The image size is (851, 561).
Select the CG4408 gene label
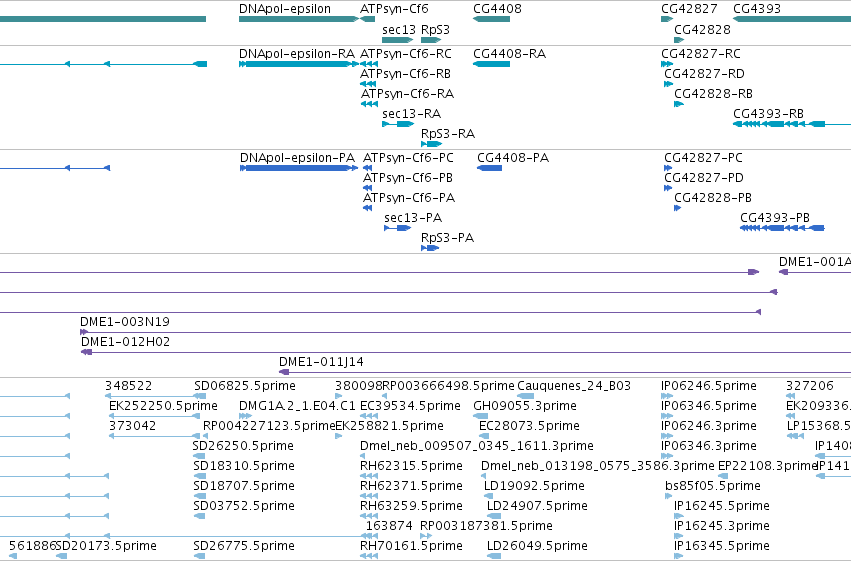497,9
